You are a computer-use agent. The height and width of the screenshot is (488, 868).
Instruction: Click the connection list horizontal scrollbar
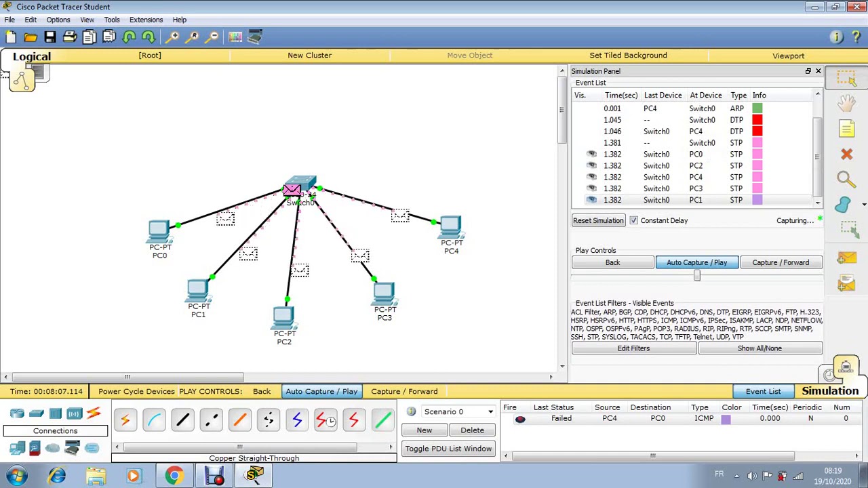(x=239, y=447)
